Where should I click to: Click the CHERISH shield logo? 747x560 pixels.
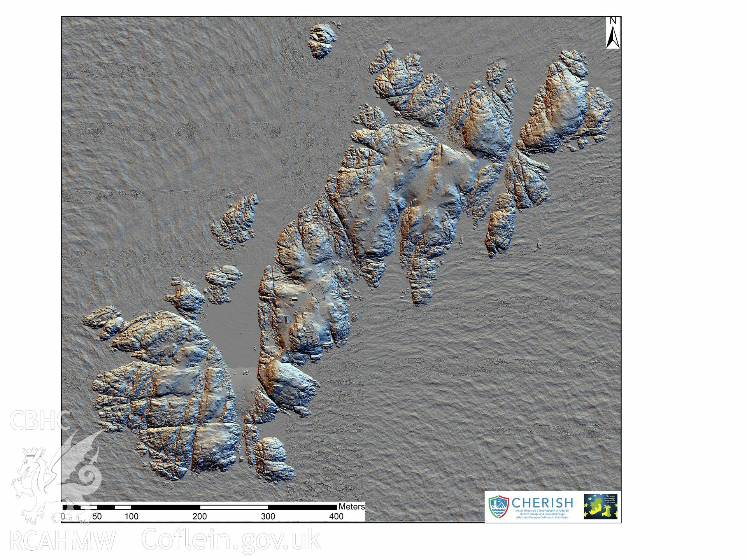[499, 507]
